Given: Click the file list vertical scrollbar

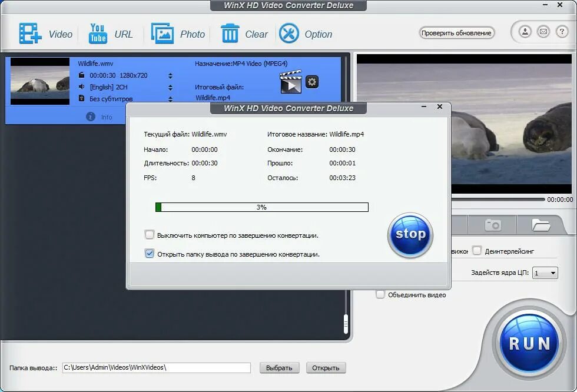Looking at the screenshot, I should [x=346, y=324].
